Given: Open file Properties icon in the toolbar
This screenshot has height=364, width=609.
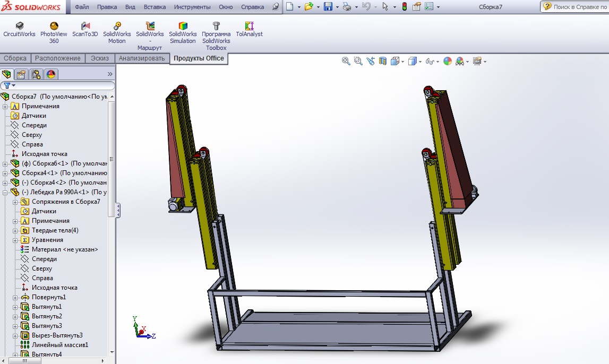Looking at the screenshot, I should pos(417,6).
